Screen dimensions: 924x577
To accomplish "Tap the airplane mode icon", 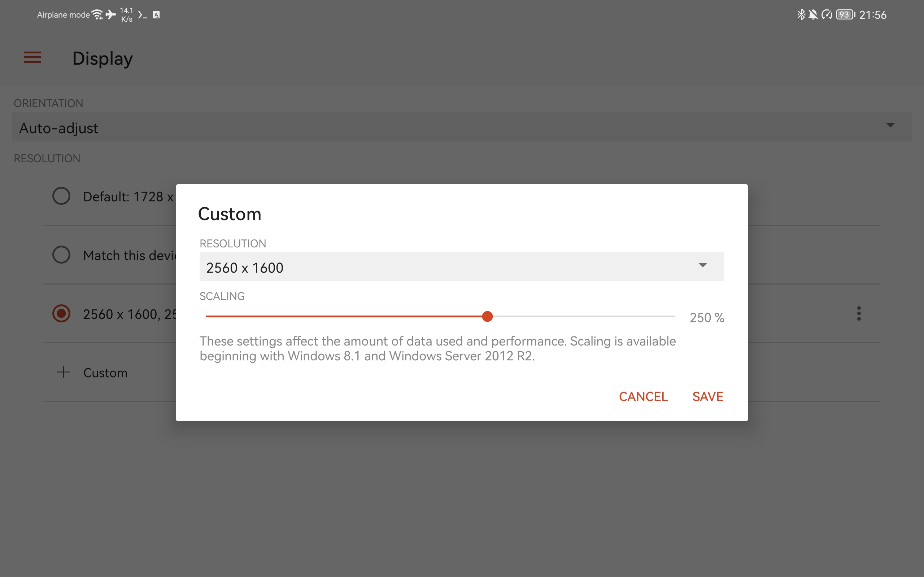I will point(111,14).
